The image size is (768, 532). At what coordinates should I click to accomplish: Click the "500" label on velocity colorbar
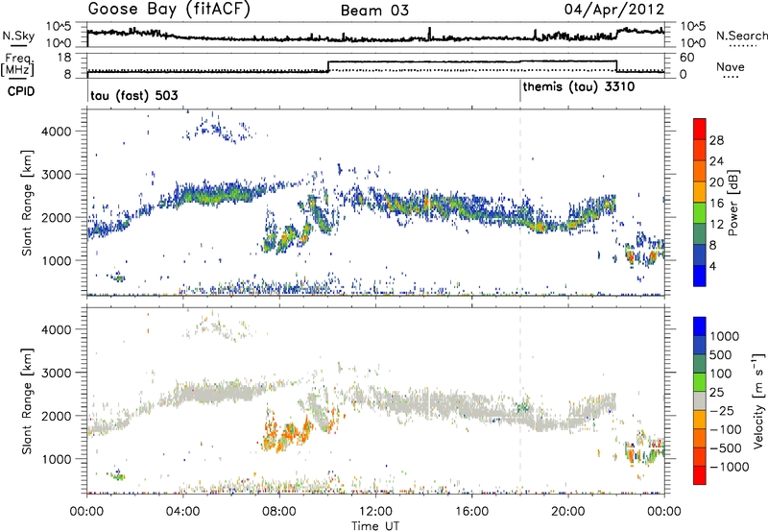coord(721,355)
